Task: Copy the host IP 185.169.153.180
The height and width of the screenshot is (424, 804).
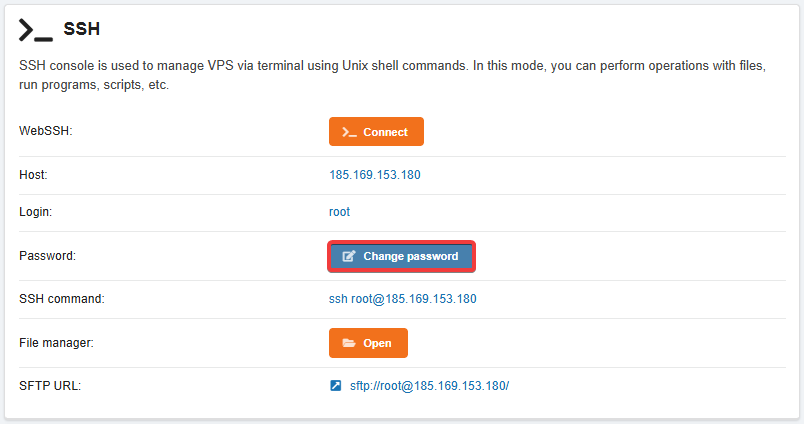Action: [x=374, y=175]
